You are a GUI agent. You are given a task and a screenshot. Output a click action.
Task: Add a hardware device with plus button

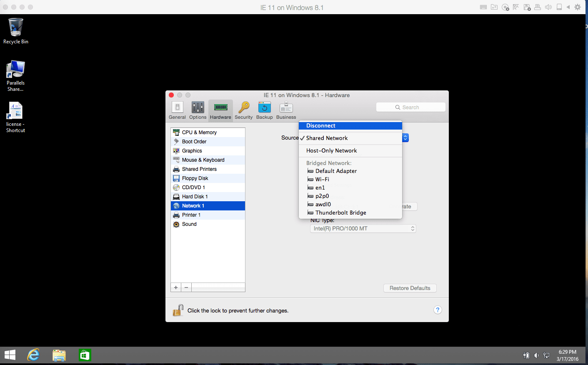tap(176, 287)
